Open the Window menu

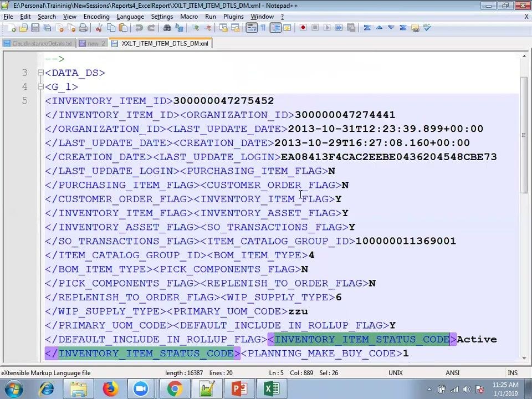point(262,17)
